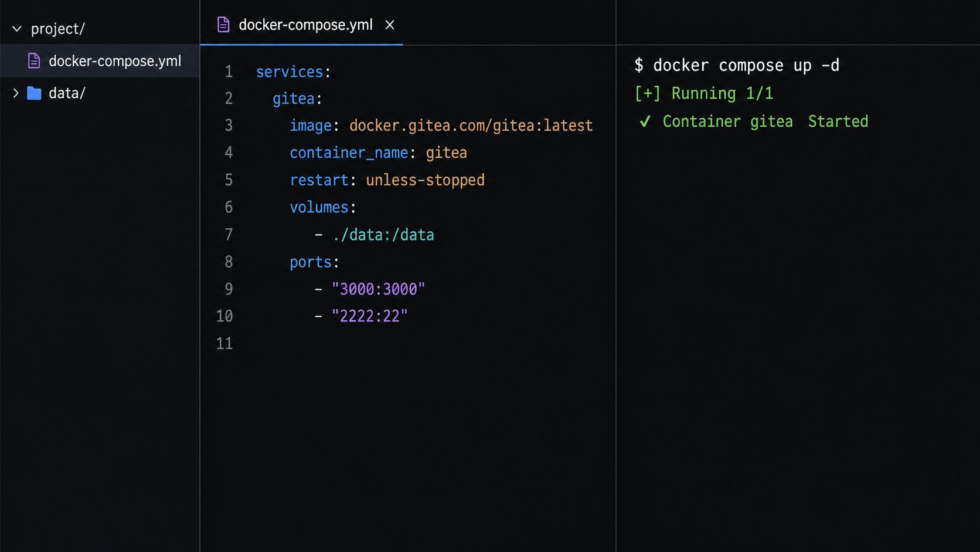Click the "3000:3000" port mapping

pos(379,289)
